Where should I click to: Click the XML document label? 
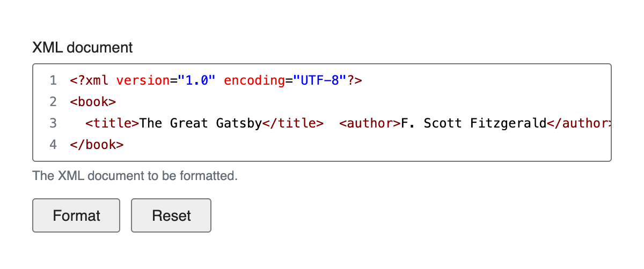pyautogui.click(x=83, y=47)
